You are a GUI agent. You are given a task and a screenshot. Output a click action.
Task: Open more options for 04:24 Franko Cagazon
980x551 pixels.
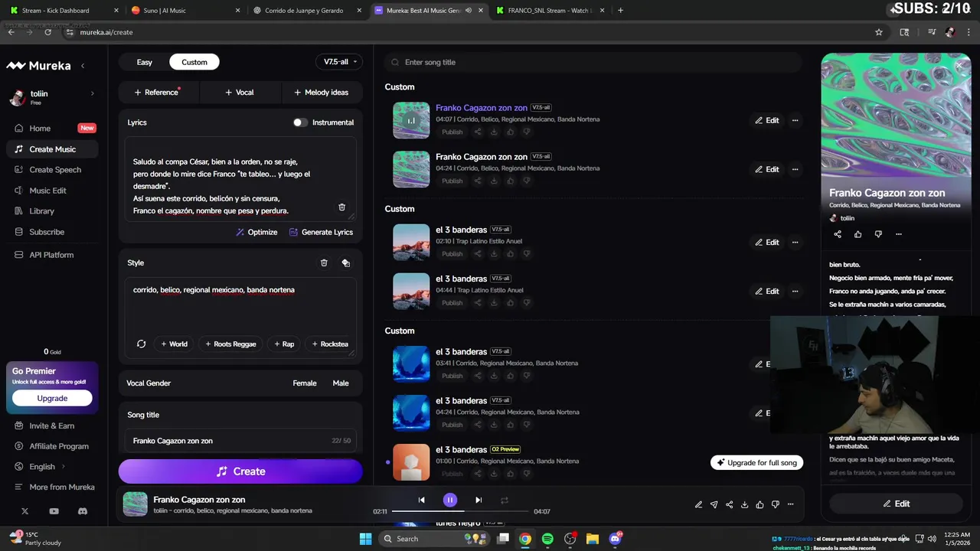795,169
